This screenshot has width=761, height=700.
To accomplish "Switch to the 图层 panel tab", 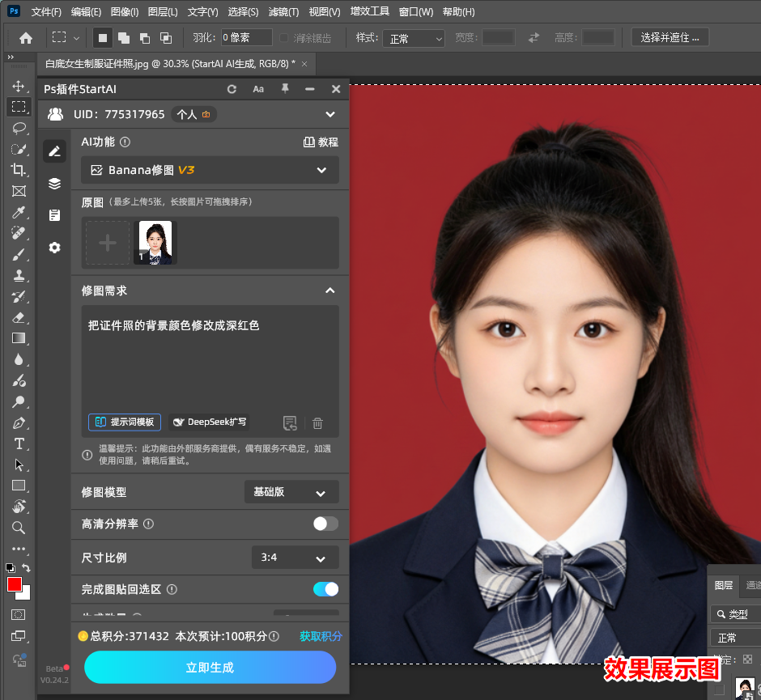I will point(724,586).
